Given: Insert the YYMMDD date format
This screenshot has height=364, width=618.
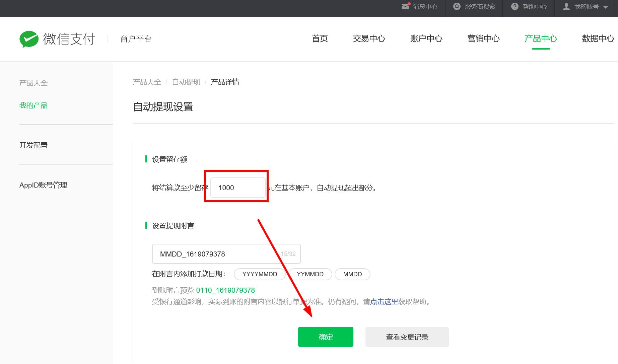Looking at the screenshot, I should (310, 274).
